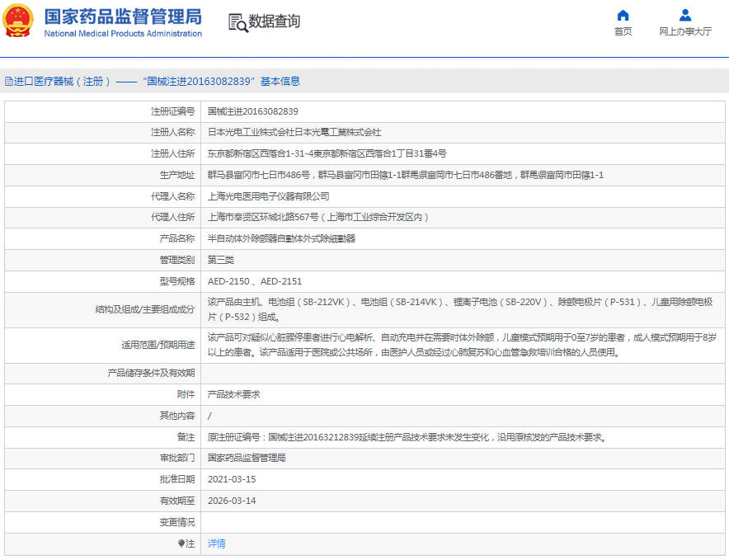Go to 网上办事大厅 text link
This screenshot has height=560, width=729.
pyautogui.click(x=684, y=31)
